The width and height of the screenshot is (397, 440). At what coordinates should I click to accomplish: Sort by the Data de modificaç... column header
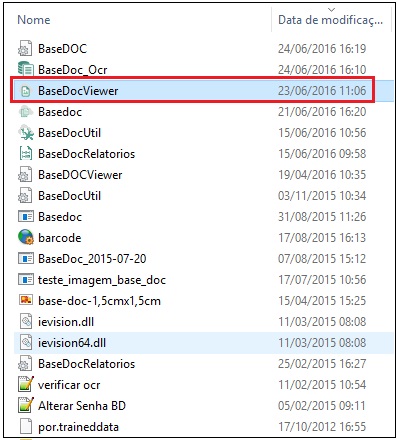tap(330, 20)
